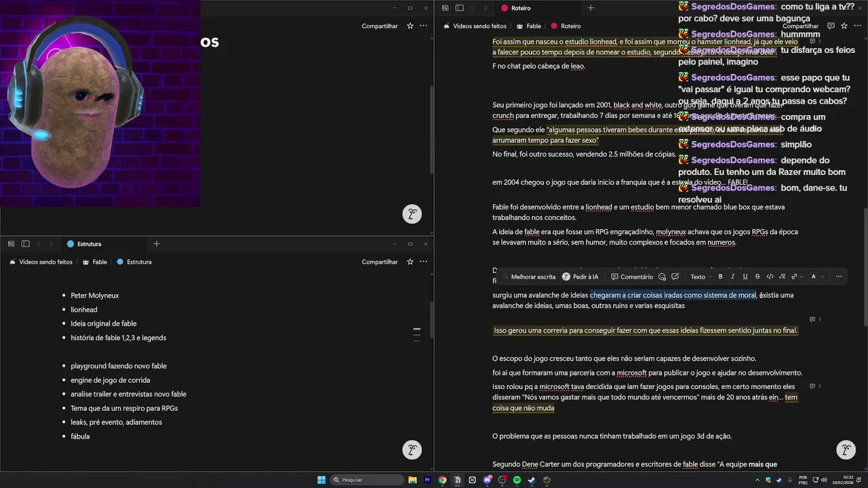
Task: Favorite the Estrutura page with the star
Action: (x=410, y=262)
